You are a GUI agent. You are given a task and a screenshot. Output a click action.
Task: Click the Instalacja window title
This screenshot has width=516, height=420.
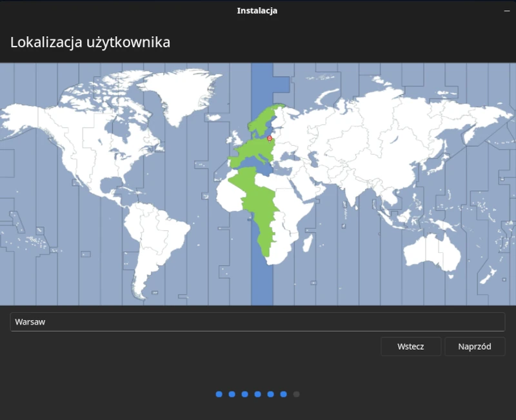257,10
